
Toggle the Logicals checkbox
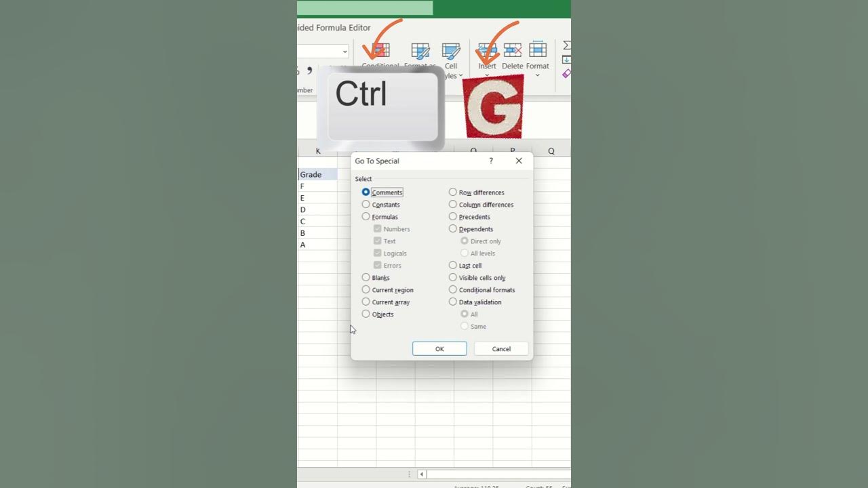click(378, 253)
